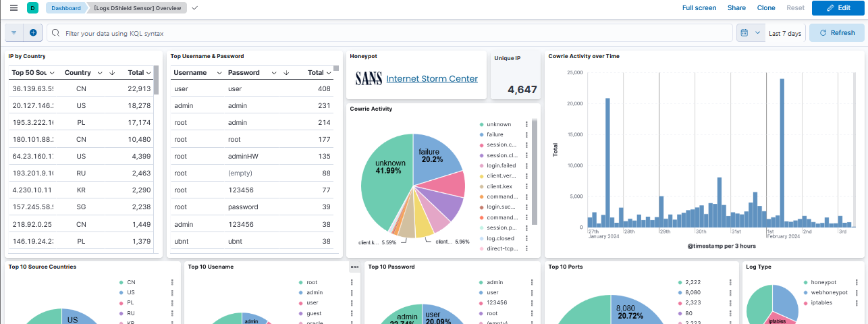Image resolution: width=868 pixels, height=324 pixels.
Task: Open the Internet Storm Center link
Action: click(x=432, y=79)
